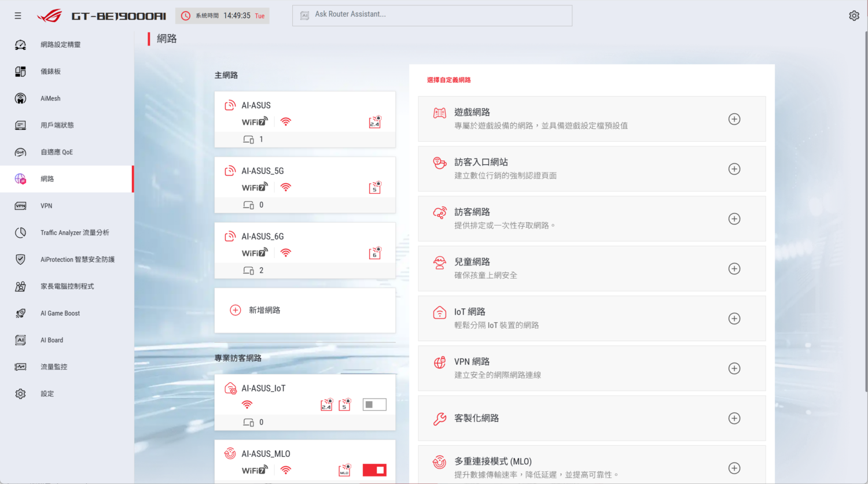Click the 兒童網路 kids network icon
This screenshot has height=484, width=868.
[440, 263]
